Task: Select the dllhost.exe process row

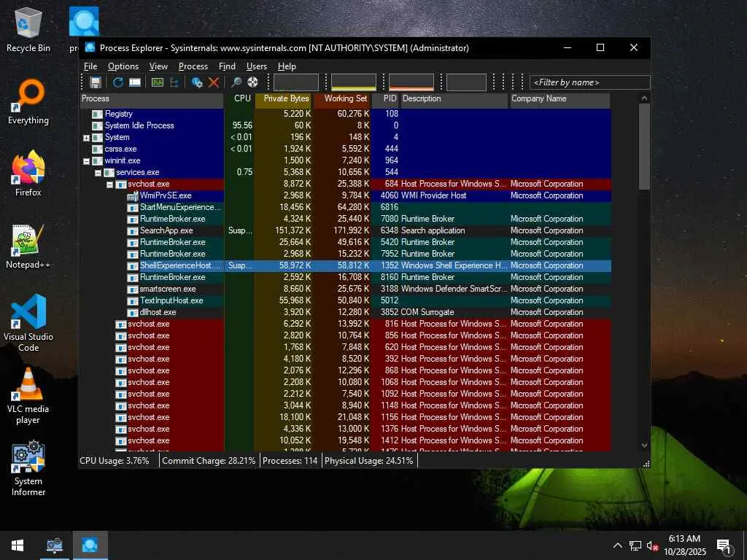Action: coord(345,312)
